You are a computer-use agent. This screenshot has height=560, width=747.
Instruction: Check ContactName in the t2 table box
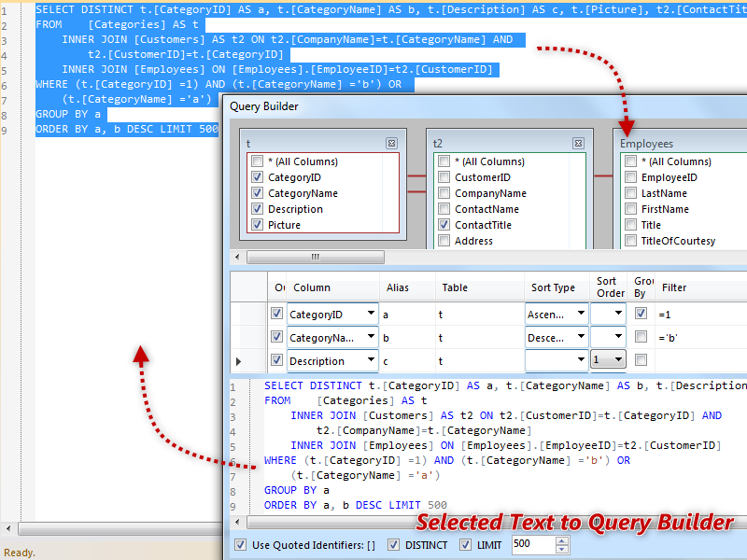[x=444, y=209]
